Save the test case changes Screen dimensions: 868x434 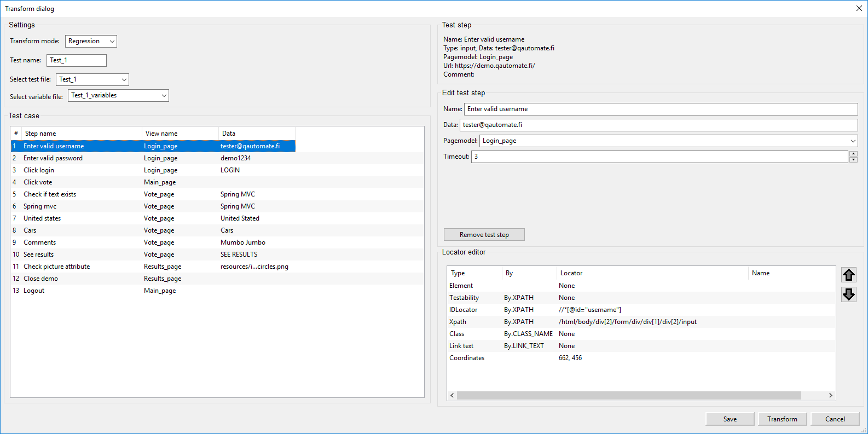(x=730, y=419)
